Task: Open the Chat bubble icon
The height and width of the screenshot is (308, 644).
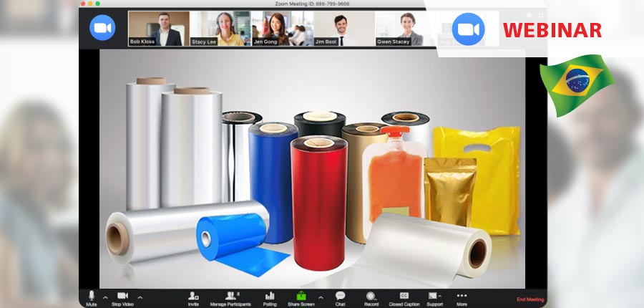Action: [340, 296]
